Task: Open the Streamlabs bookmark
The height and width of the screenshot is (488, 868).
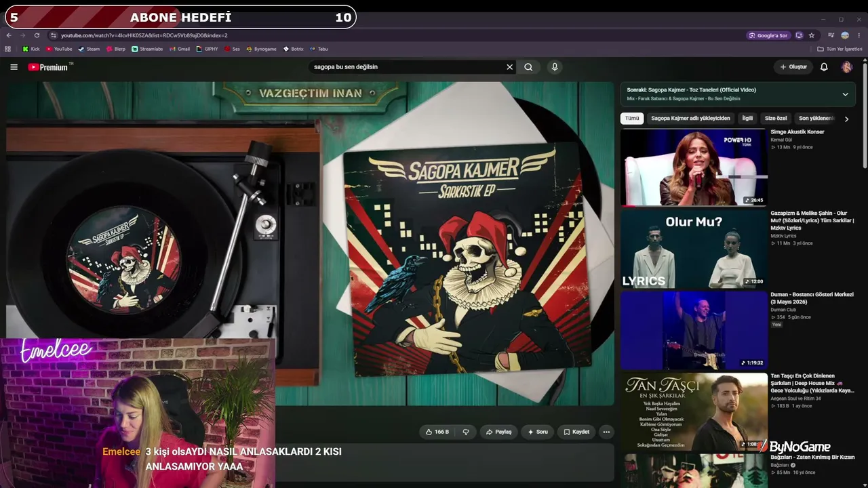Action: pos(147,49)
